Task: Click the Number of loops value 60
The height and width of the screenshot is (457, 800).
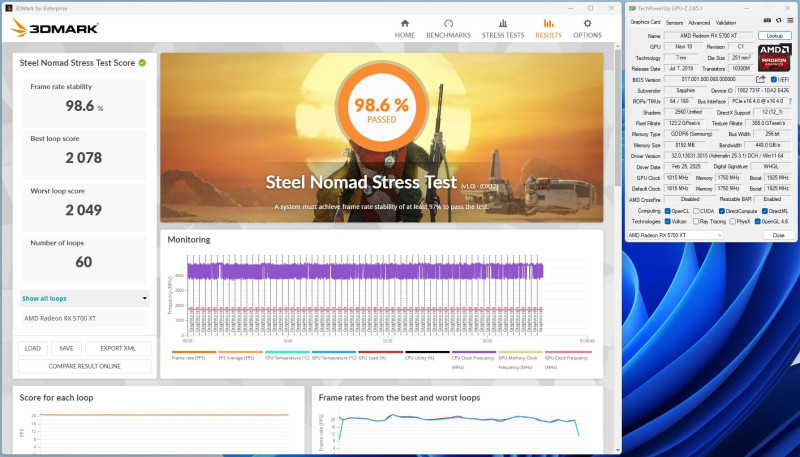Action: click(84, 262)
